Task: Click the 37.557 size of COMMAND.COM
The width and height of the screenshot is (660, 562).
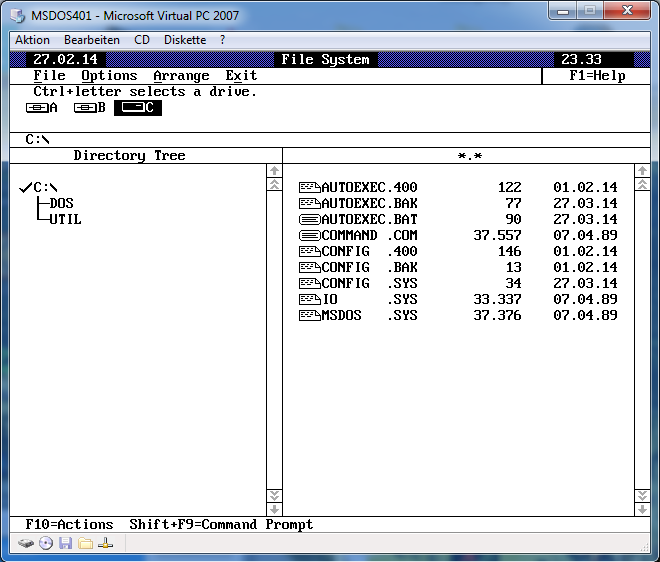Action: tap(497, 235)
